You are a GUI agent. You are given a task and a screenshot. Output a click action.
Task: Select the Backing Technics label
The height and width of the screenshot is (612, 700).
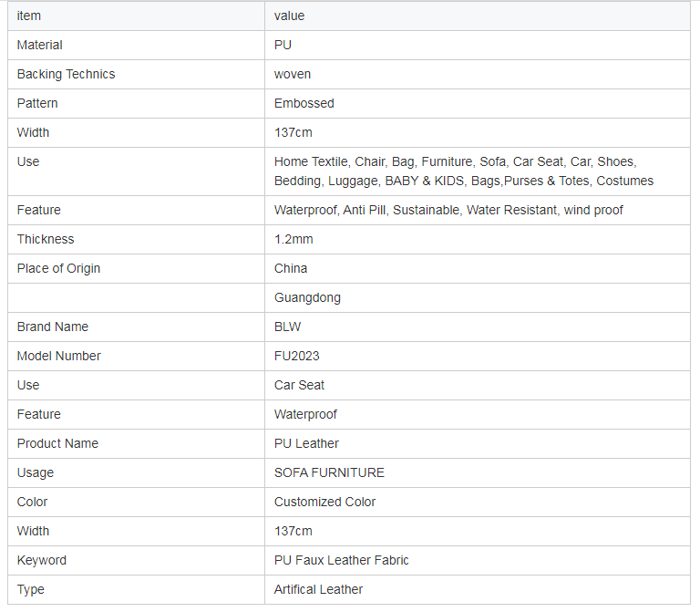[x=66, y=74]
